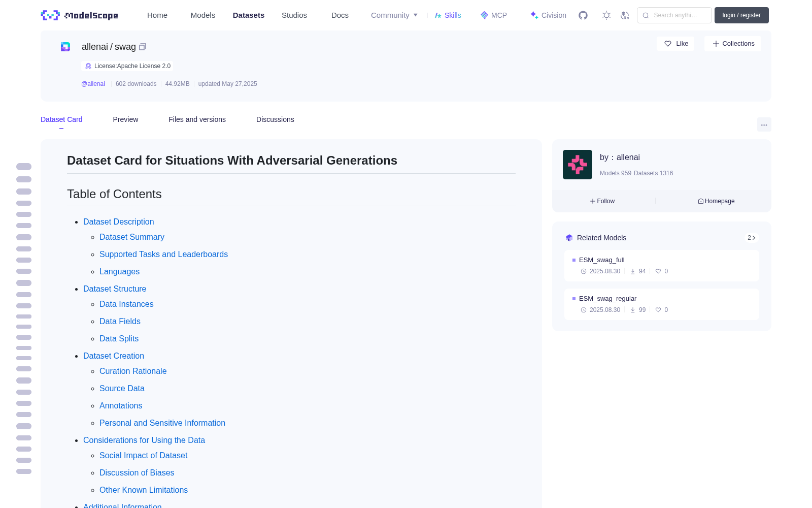Viewport: 812px width, 508px height.
Task: Click the top outline marker in left sidebar
Action: pyautogui.click(x=24, y=167)
